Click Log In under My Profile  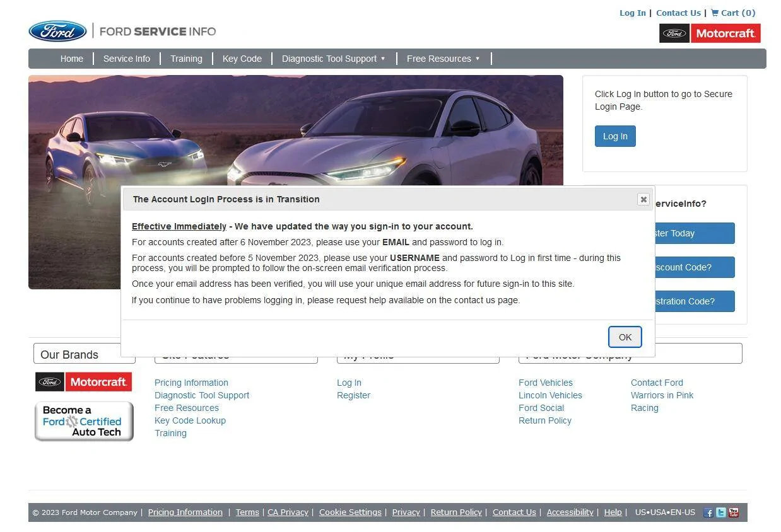click(349, 383)
